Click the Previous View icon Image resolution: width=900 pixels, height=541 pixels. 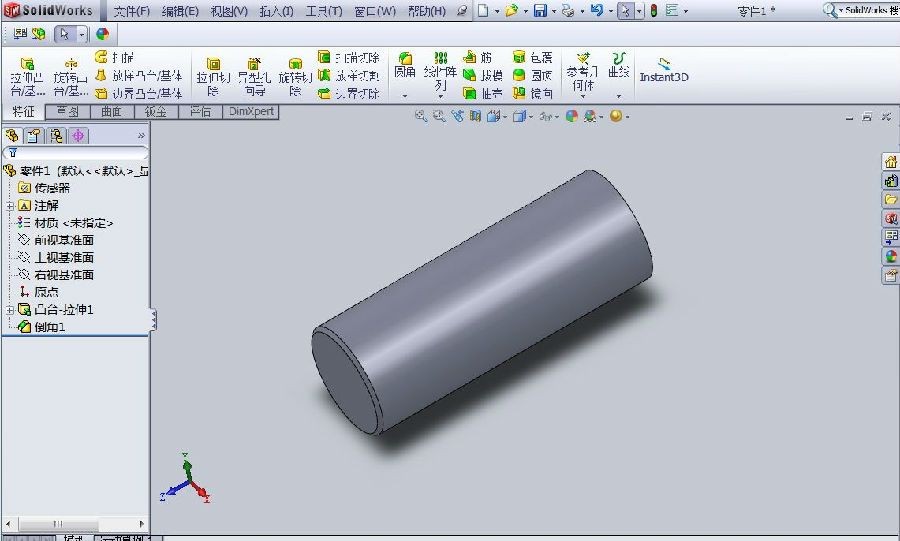coord(457,116)
